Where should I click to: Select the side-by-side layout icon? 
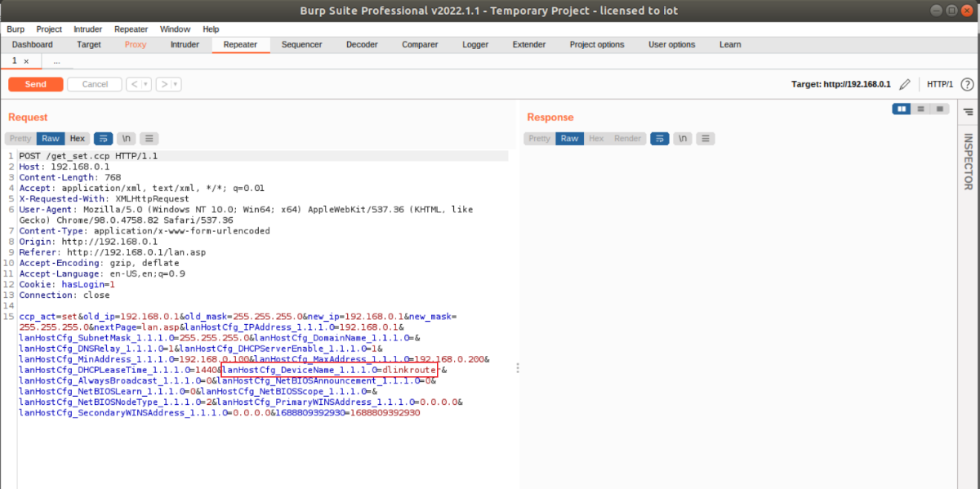(x=902, y=109)
